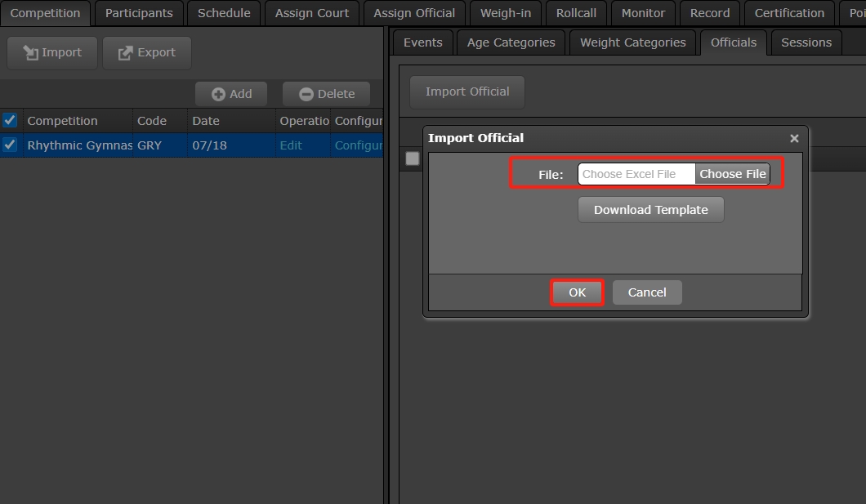
Task: Click the Import button with arrow icon
Action: click(x=52, y=52)
